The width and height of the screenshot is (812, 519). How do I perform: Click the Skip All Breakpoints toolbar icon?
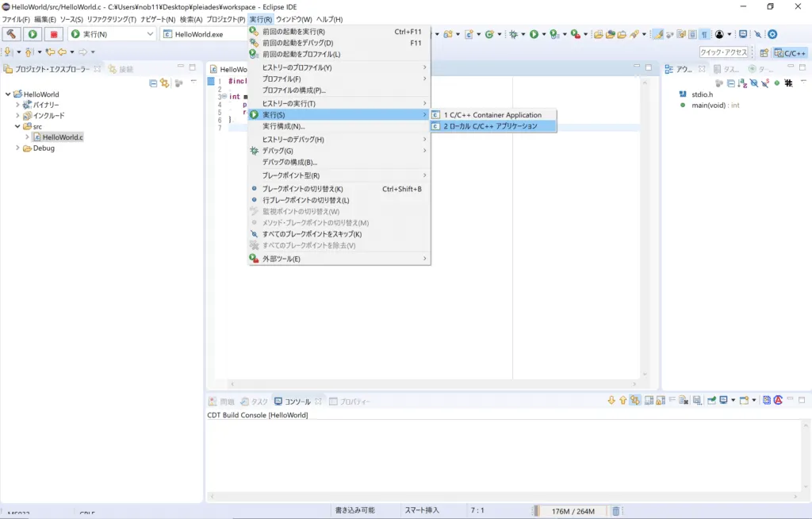pos(757,34)
